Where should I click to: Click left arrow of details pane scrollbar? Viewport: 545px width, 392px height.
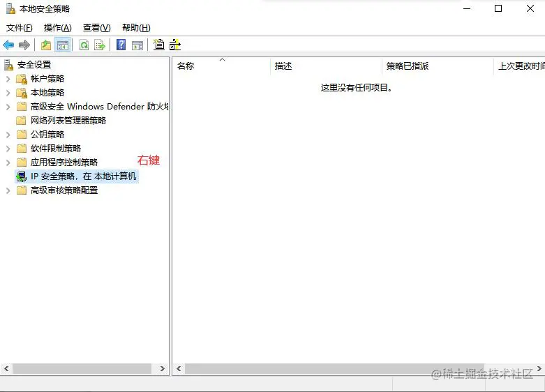[x=179, y=369]
